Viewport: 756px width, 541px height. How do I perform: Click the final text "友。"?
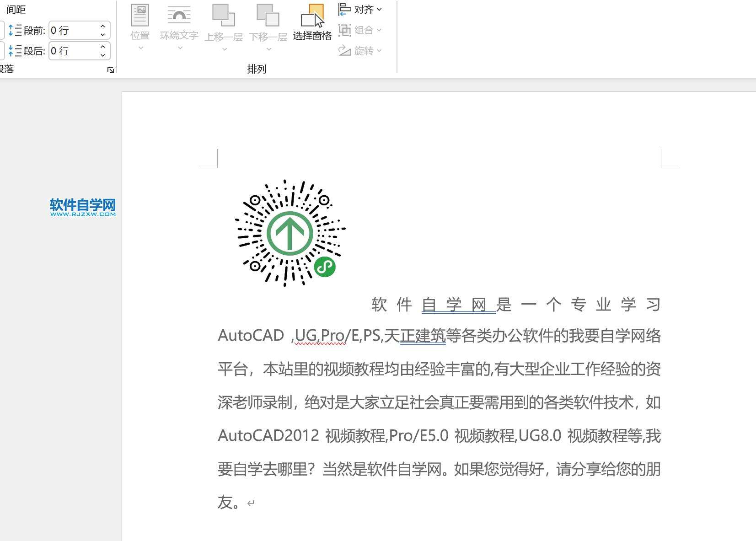click(x=229, y=502)
